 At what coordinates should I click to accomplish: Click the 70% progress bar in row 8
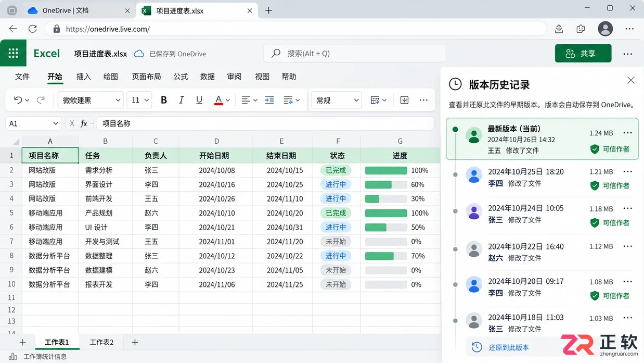386,256
